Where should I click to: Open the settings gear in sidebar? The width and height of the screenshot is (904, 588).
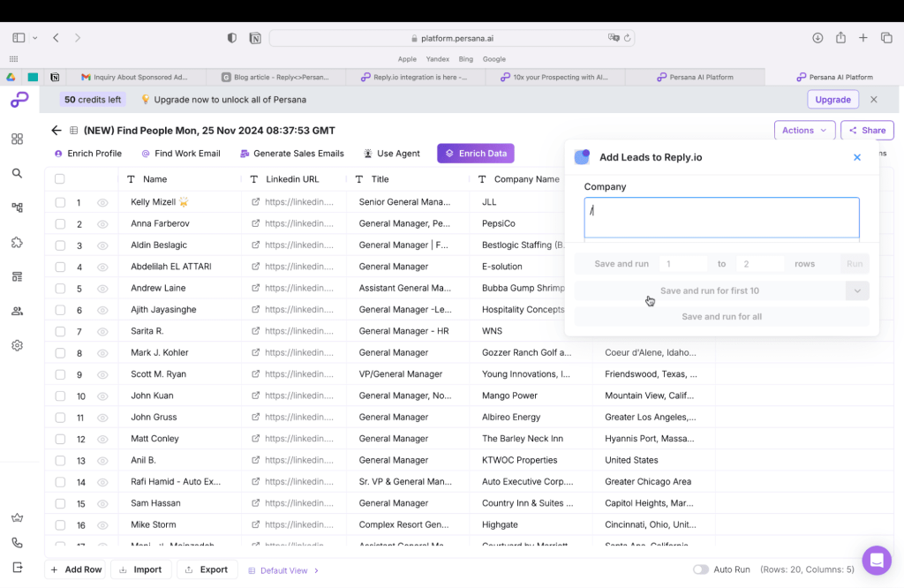pyautogui.click(x=18, y=345)
